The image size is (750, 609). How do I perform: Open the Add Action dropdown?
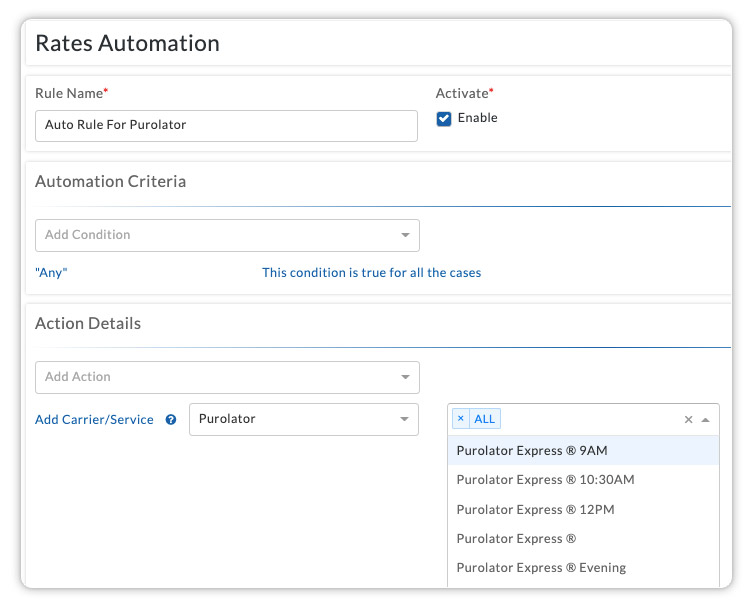tap(227, 377)
